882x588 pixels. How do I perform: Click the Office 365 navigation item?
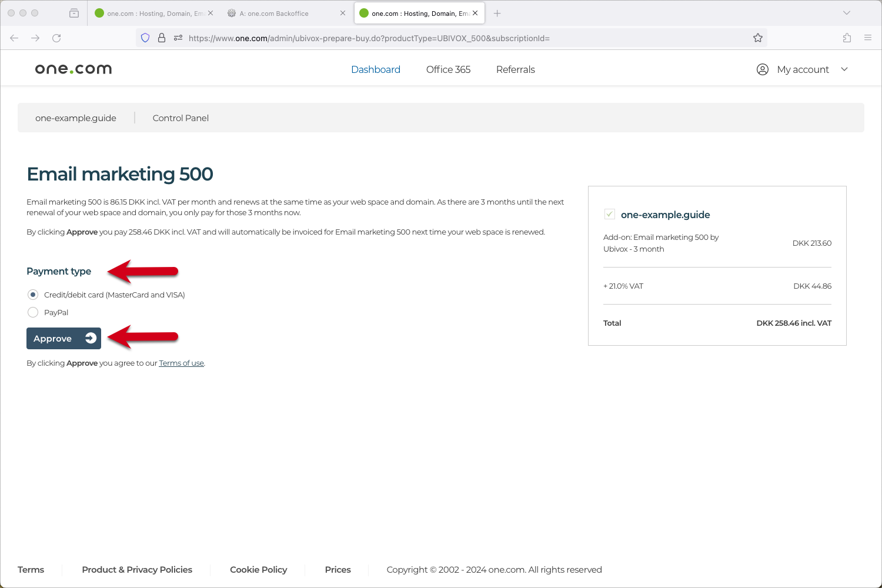click(x=448, y=69)
